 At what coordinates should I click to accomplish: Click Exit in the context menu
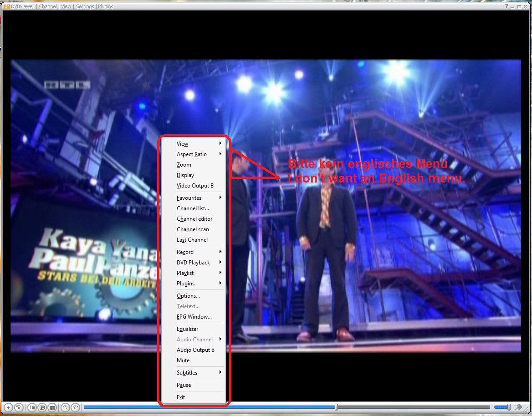pos(181,397)
